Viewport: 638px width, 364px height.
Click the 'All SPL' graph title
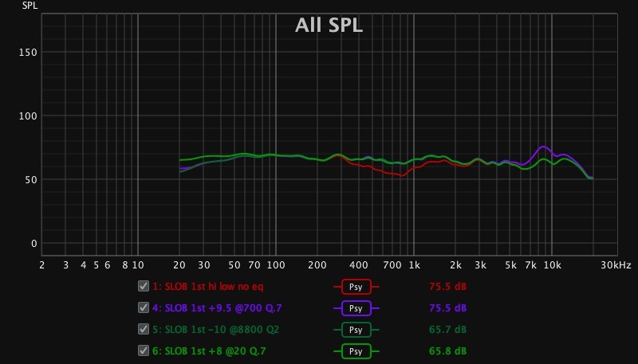click(x=329, y=25)
